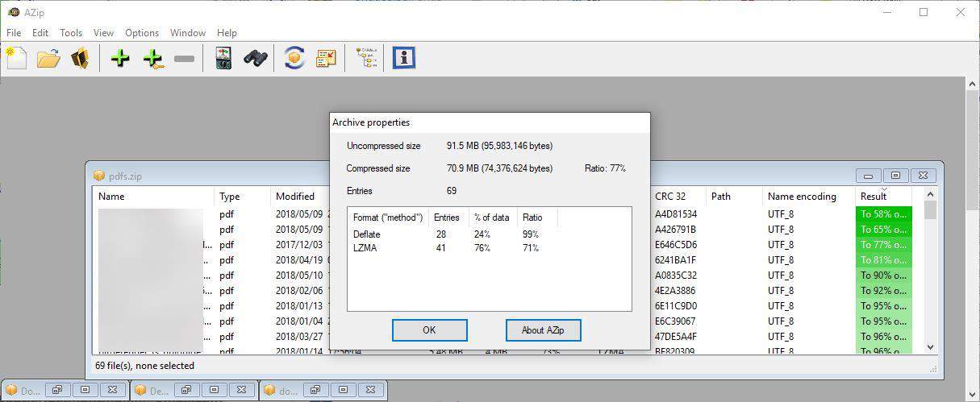
Task: Extract the archive with the unpacking box icon
Action: (x=79, y=58)
